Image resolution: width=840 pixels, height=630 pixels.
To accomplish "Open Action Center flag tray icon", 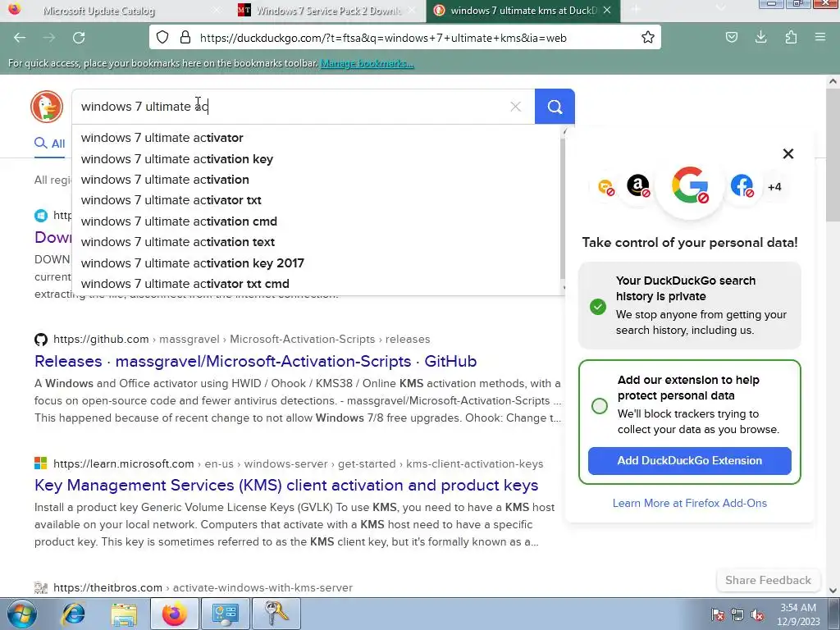I will (x=718, y=614).
